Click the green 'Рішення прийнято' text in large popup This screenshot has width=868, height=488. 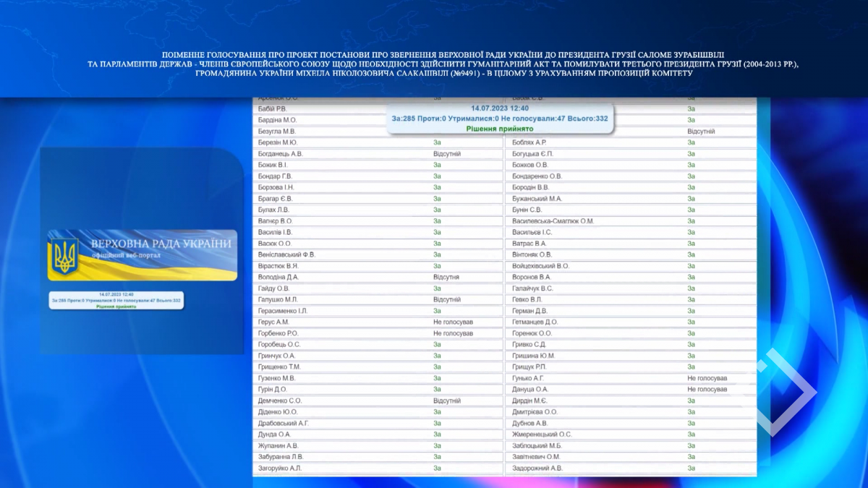pos(499,129)
